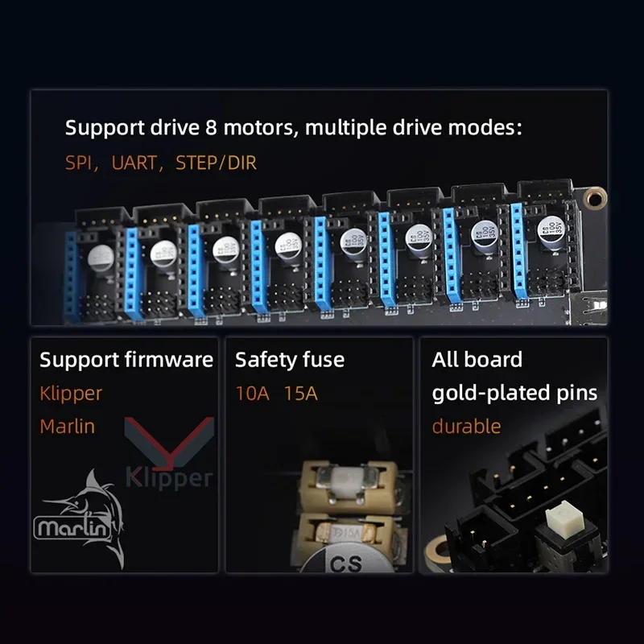The image size is (644, 644).
Task: Click the rightmost CS 100 35V capacitor
Action: 551,232
